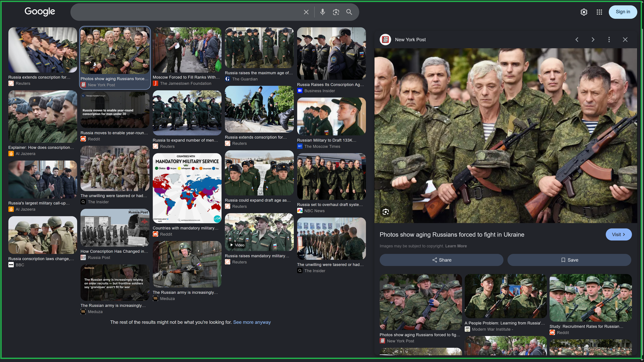Open Meduza seated soldier with rifle result
The image size is (644, 362).
click(187, 264)
